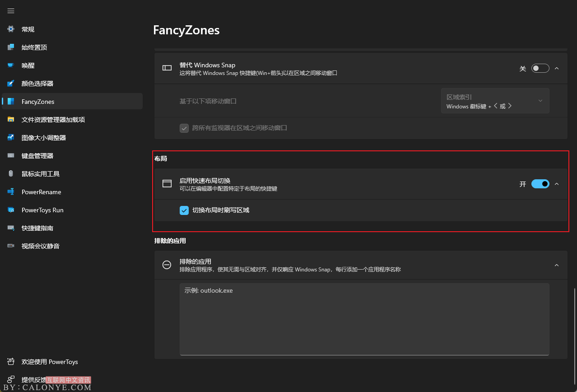
Task: Click the 提供反馈 feedback icon
Action: [11, 379]
